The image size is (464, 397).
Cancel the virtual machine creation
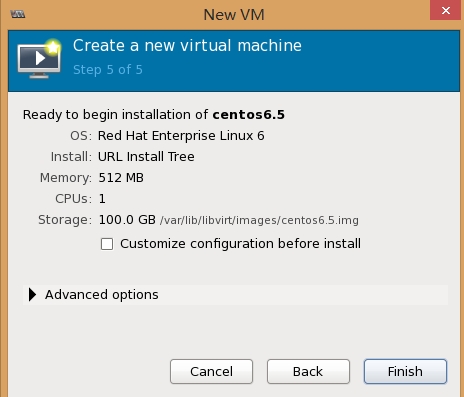[211, 371]
